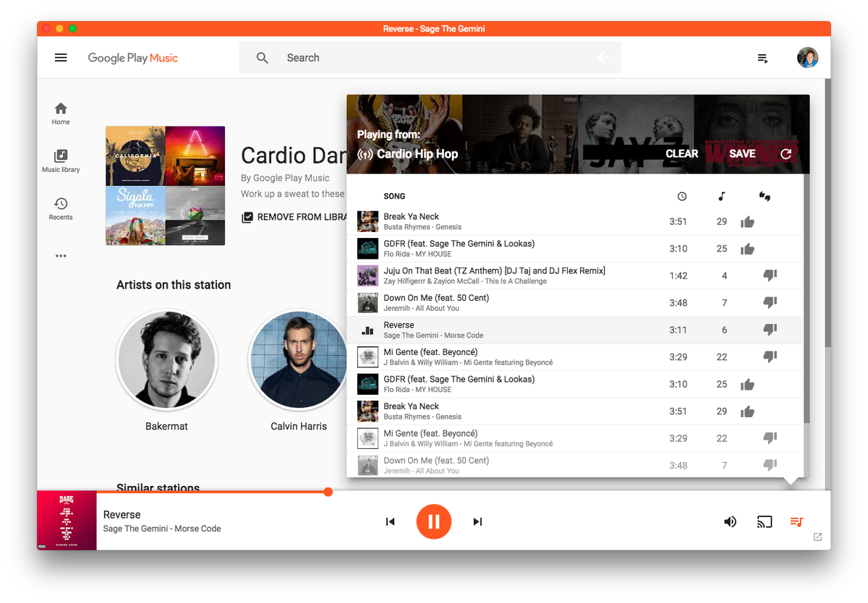Click the refresh station icon
The height and width of the screenshot is (603, 868).
786,154
